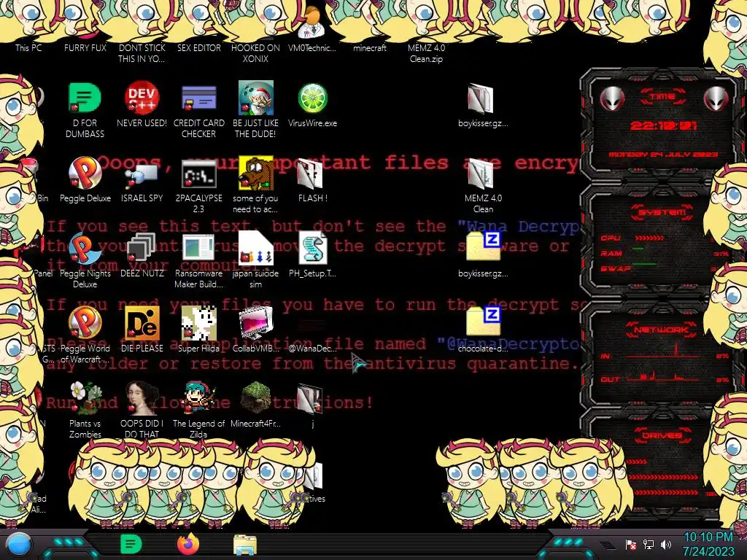Select BE JUST LIKE THE DUDE! icon
Image resolution: width=747 pixels, height=560 pixels.
(256, 98)
